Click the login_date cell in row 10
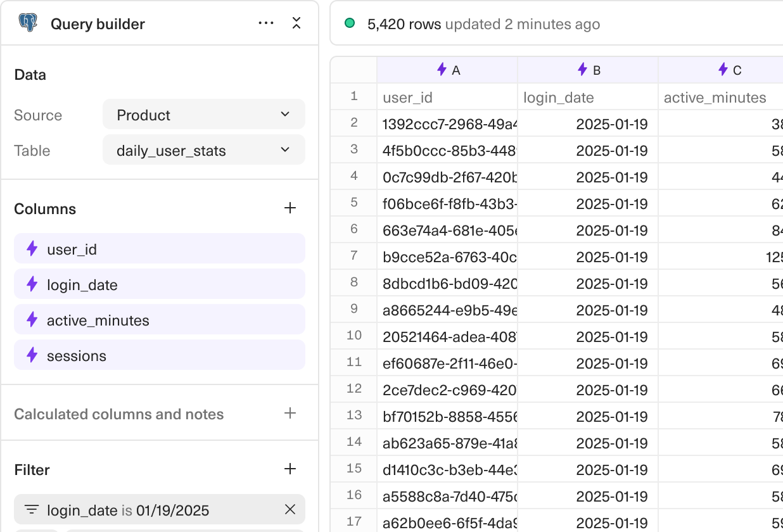 (x=588, y=336)
